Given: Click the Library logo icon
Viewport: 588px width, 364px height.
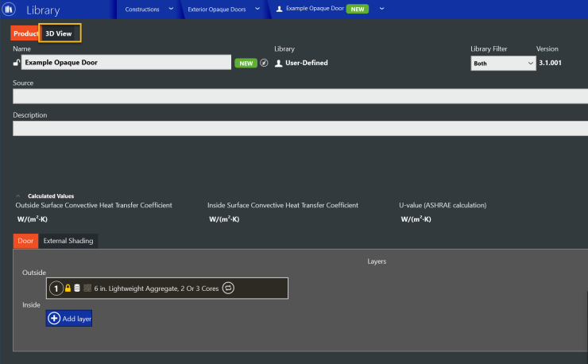Looking at the screenshot, I should 8,9.
